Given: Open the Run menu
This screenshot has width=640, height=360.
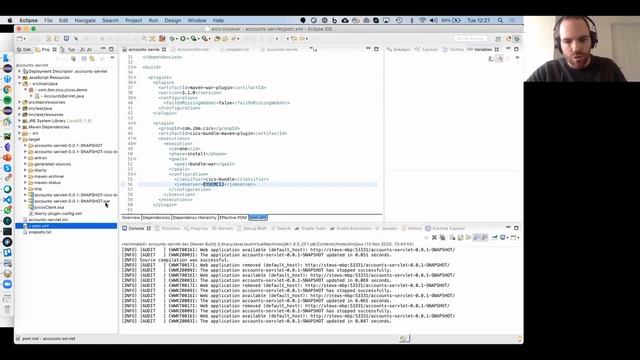Looking at the screenshot, I should tap(153, 20).
